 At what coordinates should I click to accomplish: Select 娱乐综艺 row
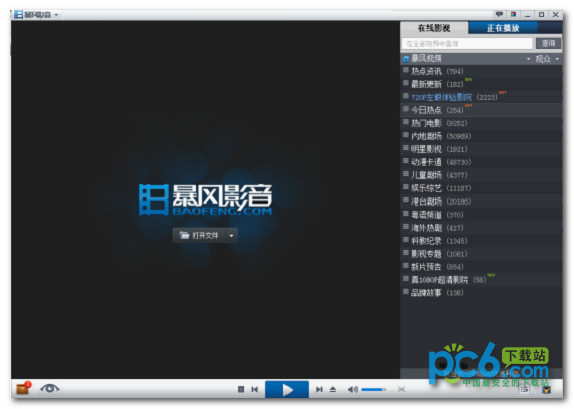tap(481, 188)
